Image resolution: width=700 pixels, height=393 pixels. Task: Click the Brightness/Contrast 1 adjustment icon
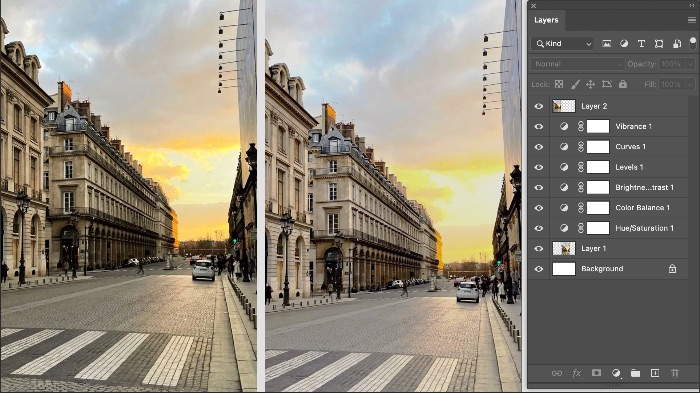(x=564, y=188)
